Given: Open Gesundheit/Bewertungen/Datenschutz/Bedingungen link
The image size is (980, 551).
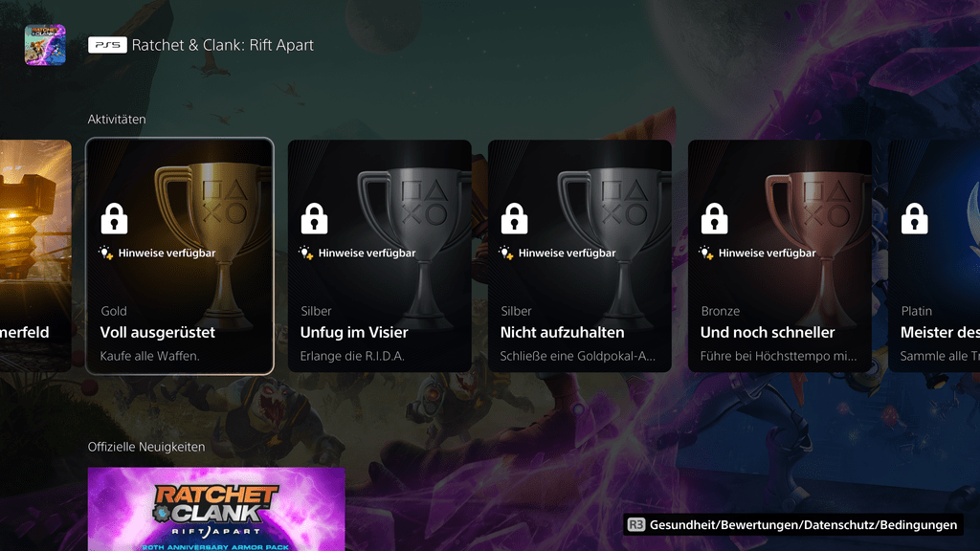Looking at the screenshot, I should pyautogui.click(x=803, y=525).
